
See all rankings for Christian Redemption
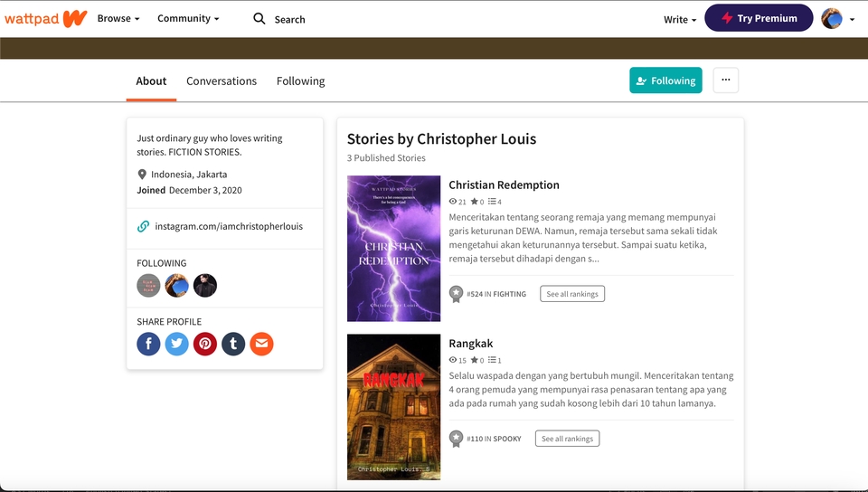(571, 294)
